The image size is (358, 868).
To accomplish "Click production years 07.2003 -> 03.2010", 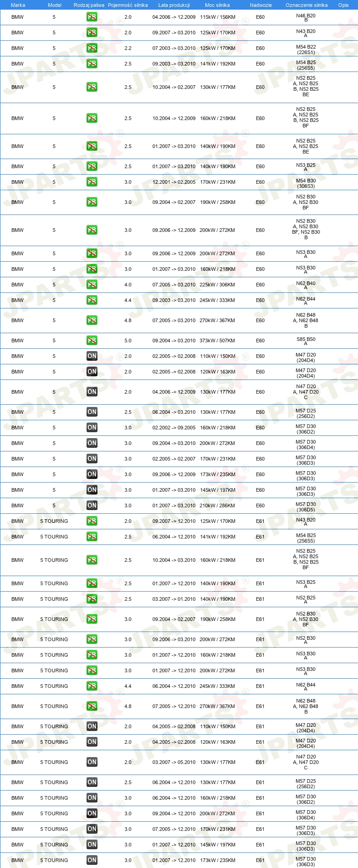I will [x=174, y=48].
